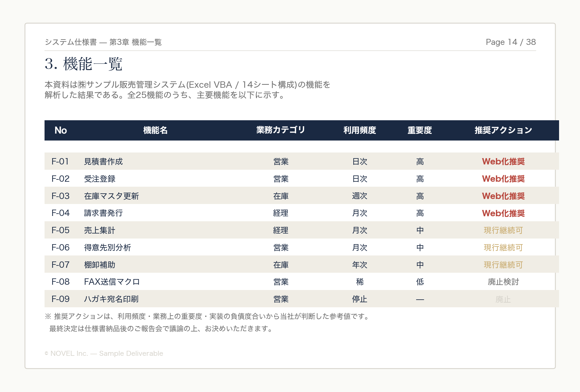Click the '業務カテゴリ' column header
Viewport: 580px width, 392px height.
coord(281,130)
